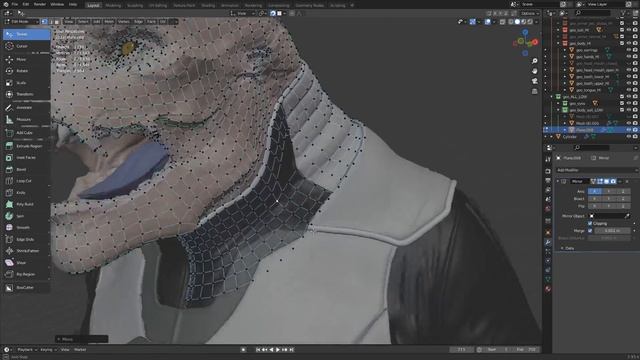This screenshot has height=360, width=640.
Task: Jump to the timeline start frame
Action: [258, 349]
